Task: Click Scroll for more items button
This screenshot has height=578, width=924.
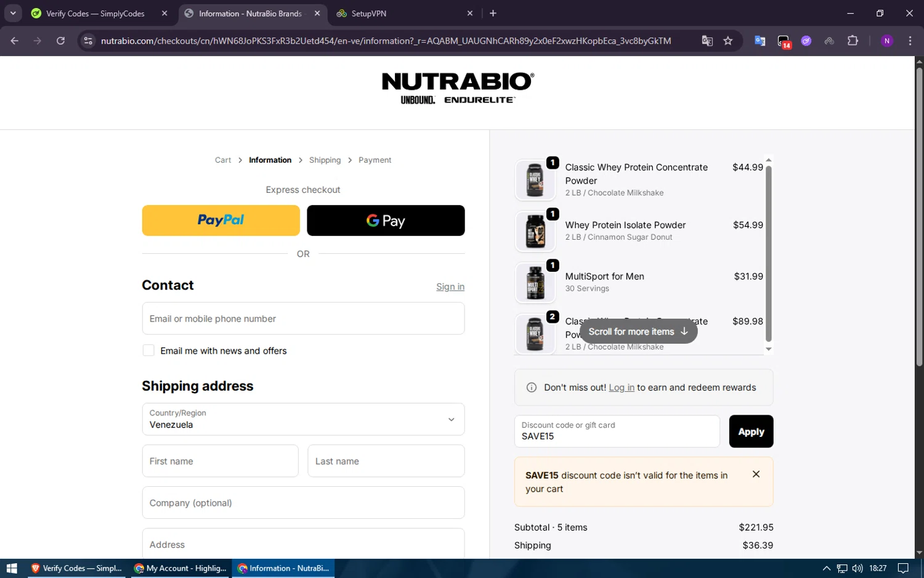Action: pos(638,332)
